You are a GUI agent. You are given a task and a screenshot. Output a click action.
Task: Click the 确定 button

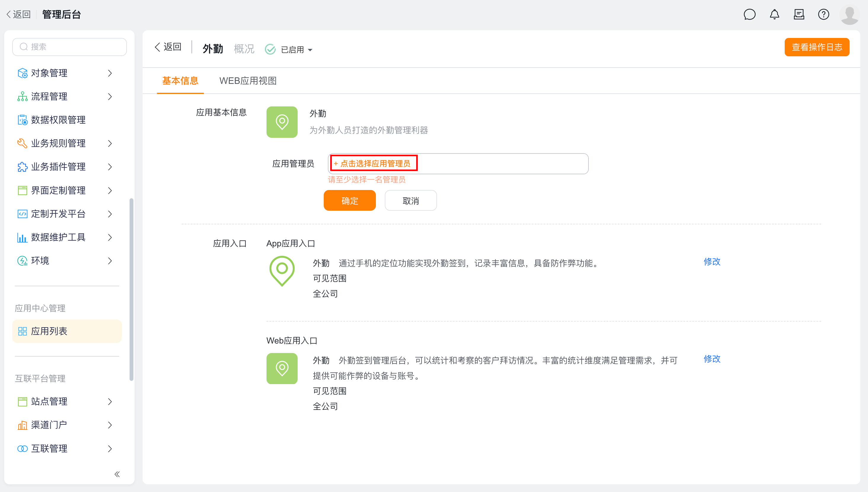coord(349,201)
